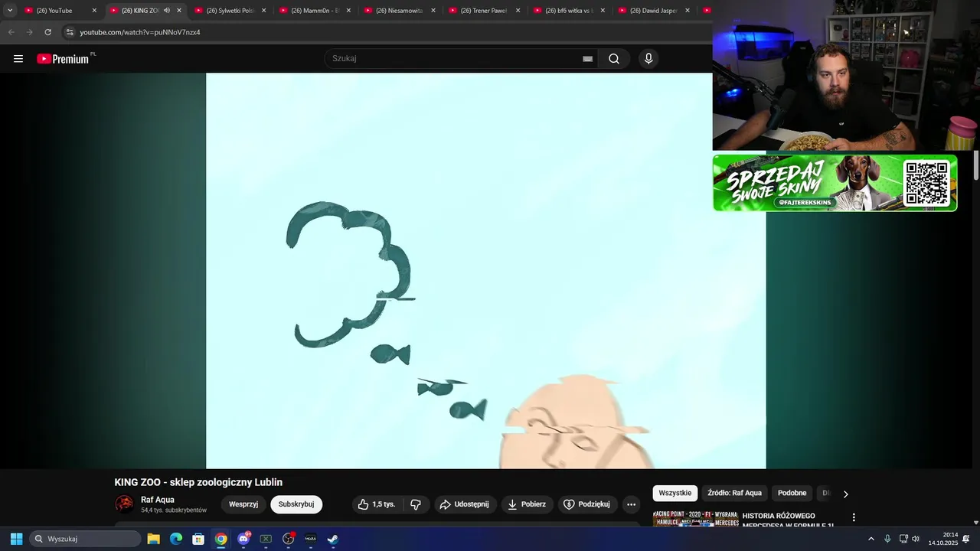980x551 pixels.
Task: View site information icon in address bar
Action: tap(70, 32)
